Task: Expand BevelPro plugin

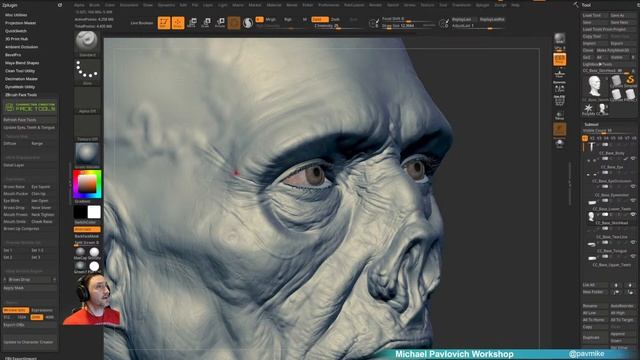Action: pyautogui.click(x=13, y=55)
